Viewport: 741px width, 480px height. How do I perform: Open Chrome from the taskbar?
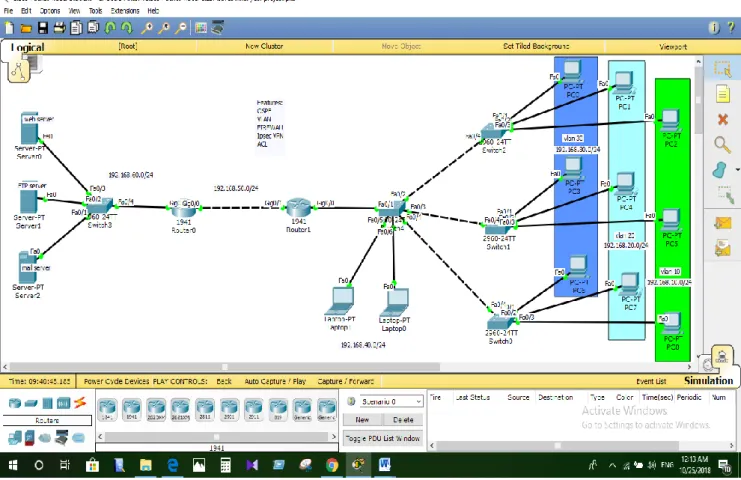[332, 466]
